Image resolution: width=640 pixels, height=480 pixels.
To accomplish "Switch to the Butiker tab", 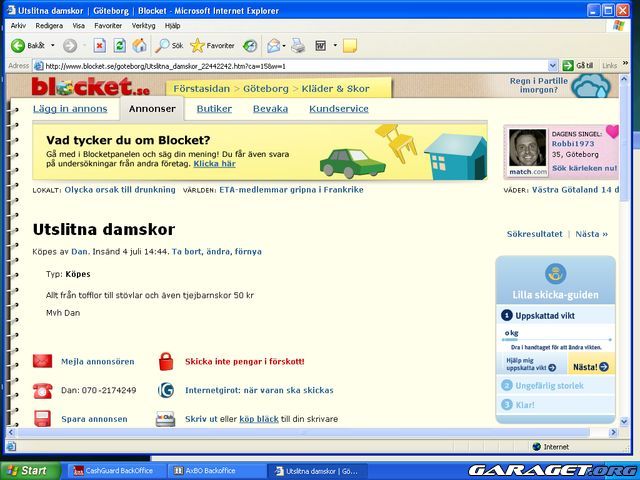I will point(214,108).
